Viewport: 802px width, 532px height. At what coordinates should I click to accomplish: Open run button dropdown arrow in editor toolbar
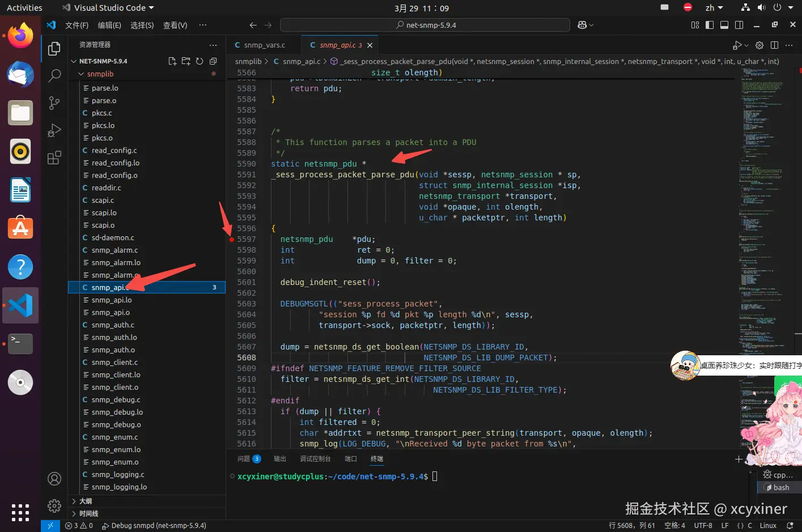[746, 45]
